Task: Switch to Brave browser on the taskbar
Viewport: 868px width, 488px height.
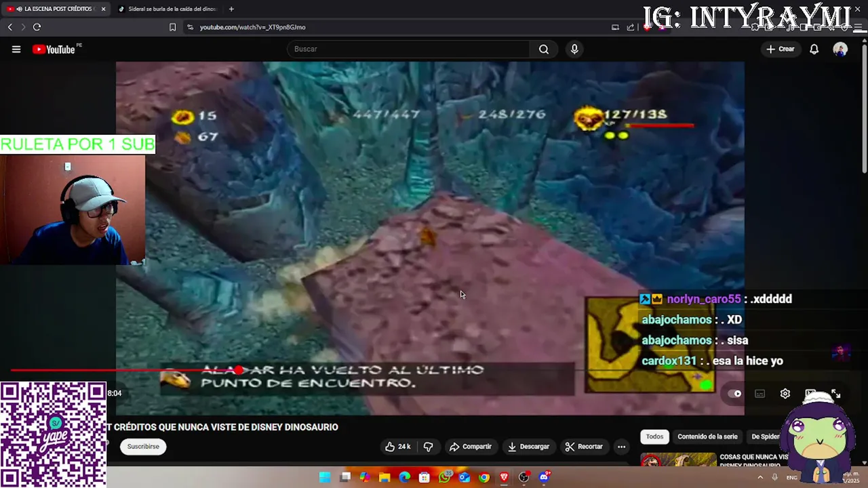Action: pyautogui.click(x=504, y=477)
